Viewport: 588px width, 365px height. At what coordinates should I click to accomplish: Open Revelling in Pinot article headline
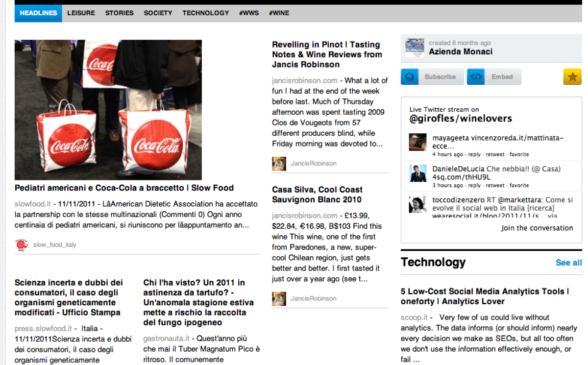[327, 54]
